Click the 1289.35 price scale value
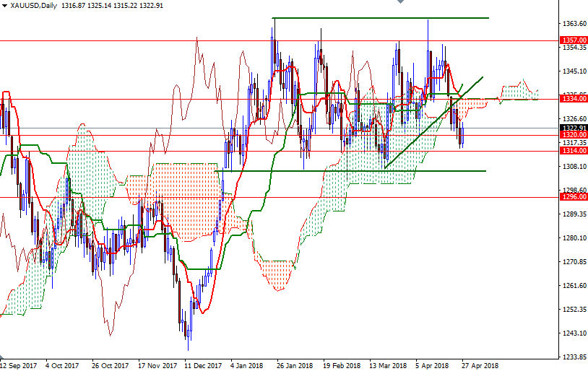This screenshot has width=588, height=371. 574,214
